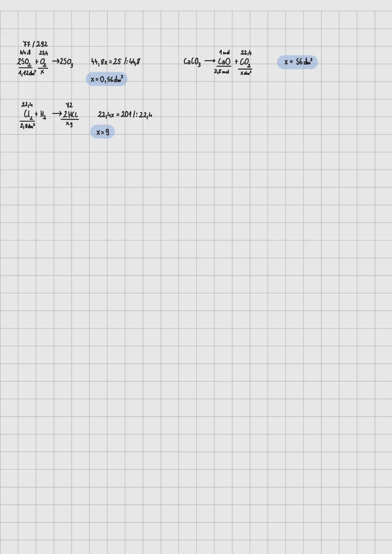392x554 pixels.
Task: Select the 44,8x = 25 equation line
Action: [115, 62]
